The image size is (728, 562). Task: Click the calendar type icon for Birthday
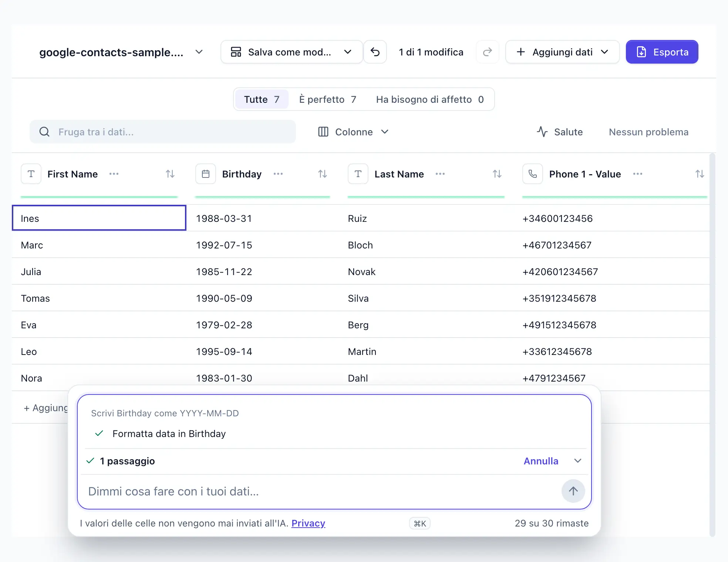point(206,174)
